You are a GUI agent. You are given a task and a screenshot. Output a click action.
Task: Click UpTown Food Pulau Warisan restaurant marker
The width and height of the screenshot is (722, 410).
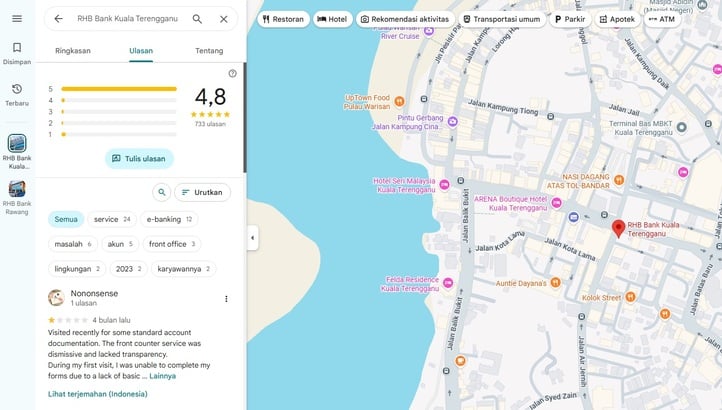click(x=400, y=101)
